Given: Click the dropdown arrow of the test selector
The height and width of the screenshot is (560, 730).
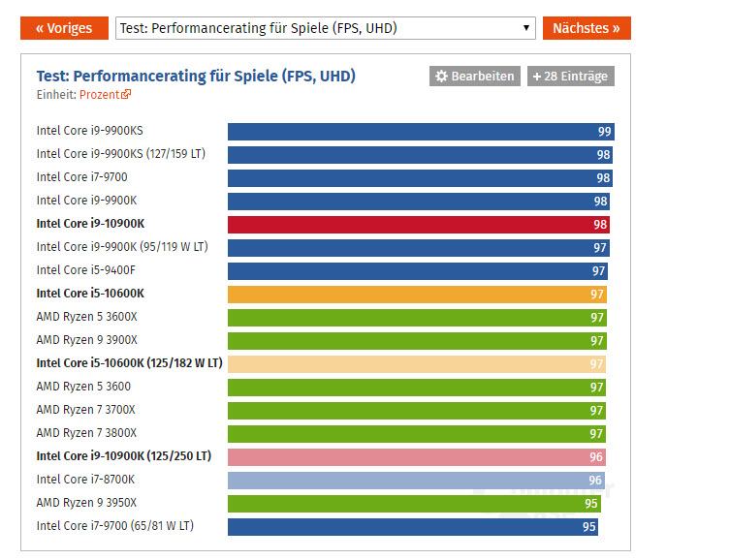Looking at the screenshot, I should 526,28.
